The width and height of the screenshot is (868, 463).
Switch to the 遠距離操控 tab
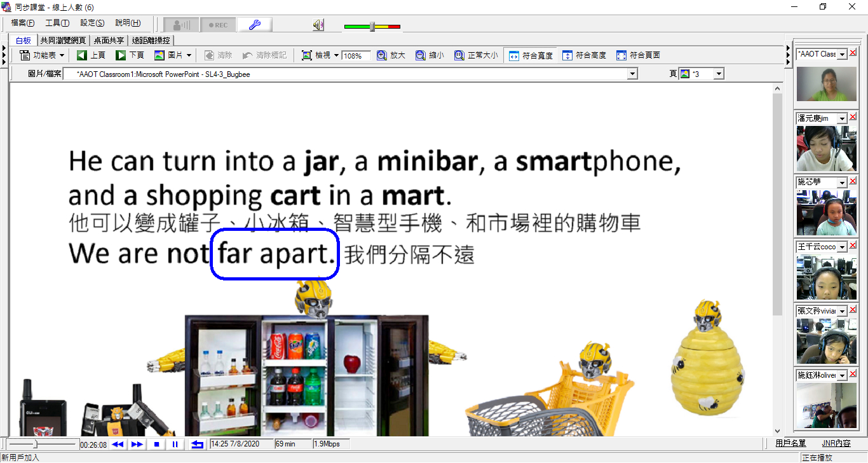(151, 40)
